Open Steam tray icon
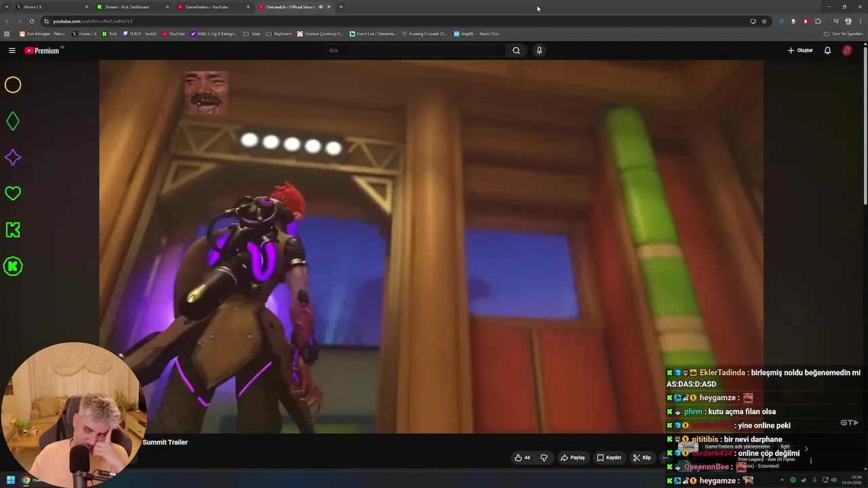The height and width of the screenshot is (488, 868). [804, 480]
